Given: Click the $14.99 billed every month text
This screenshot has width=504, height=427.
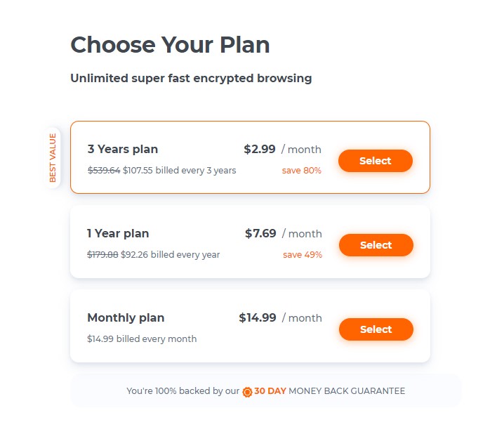Looking at the screenshot, I should [x=142, y=339].
